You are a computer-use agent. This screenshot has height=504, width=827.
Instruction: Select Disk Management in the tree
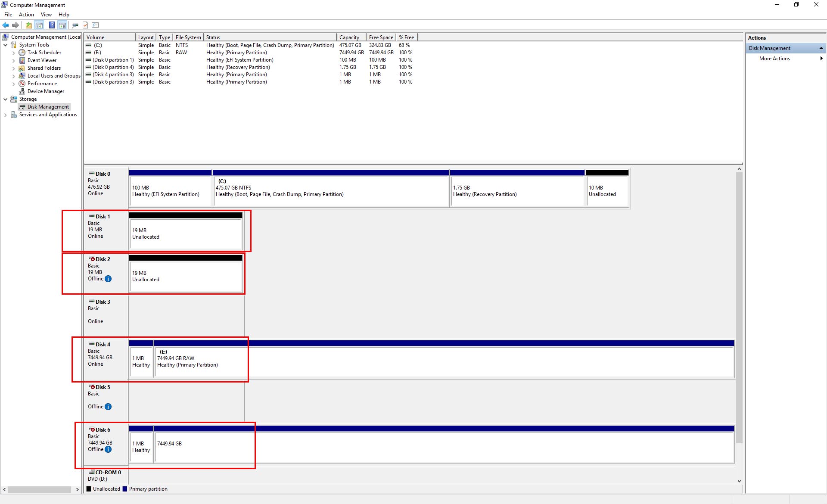point(48,107)
